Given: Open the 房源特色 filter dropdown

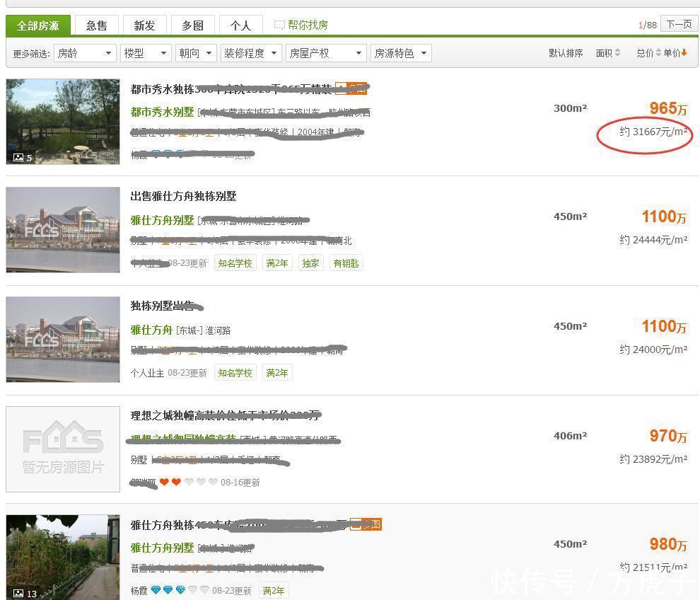Looking at the screenshot, I should [x=400, y=53].
